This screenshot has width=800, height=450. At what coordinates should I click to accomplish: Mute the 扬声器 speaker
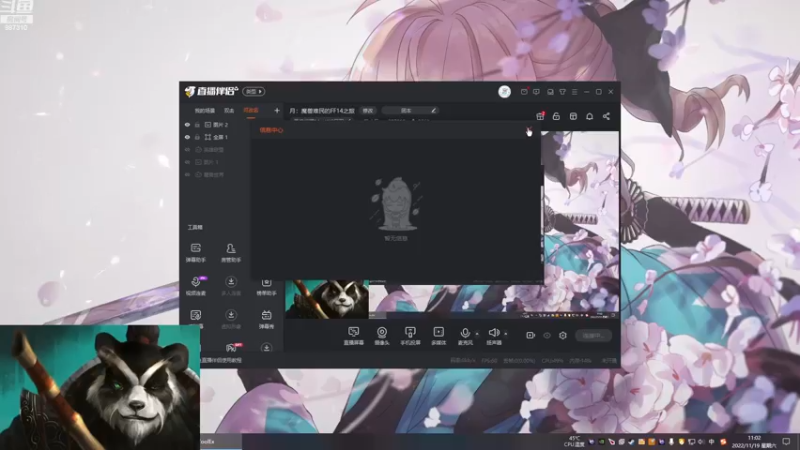tap(493, 336)
